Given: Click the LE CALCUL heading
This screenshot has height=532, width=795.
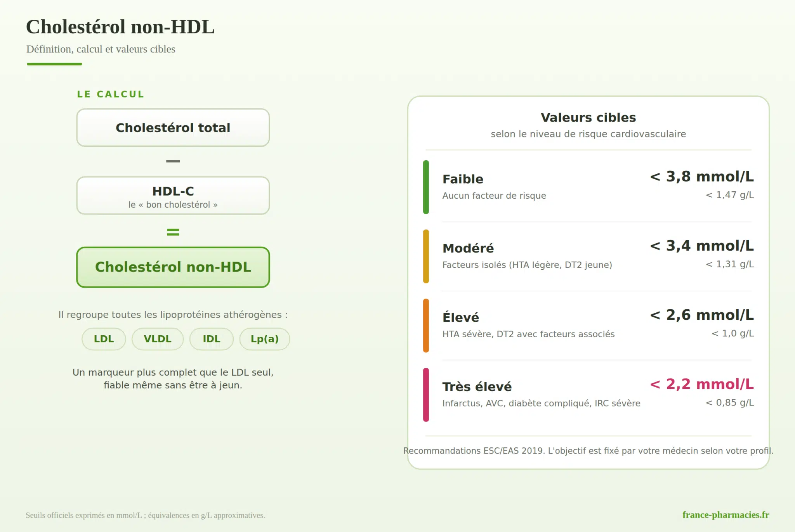Looking at the screenshot, I should [x=111, y=94].
